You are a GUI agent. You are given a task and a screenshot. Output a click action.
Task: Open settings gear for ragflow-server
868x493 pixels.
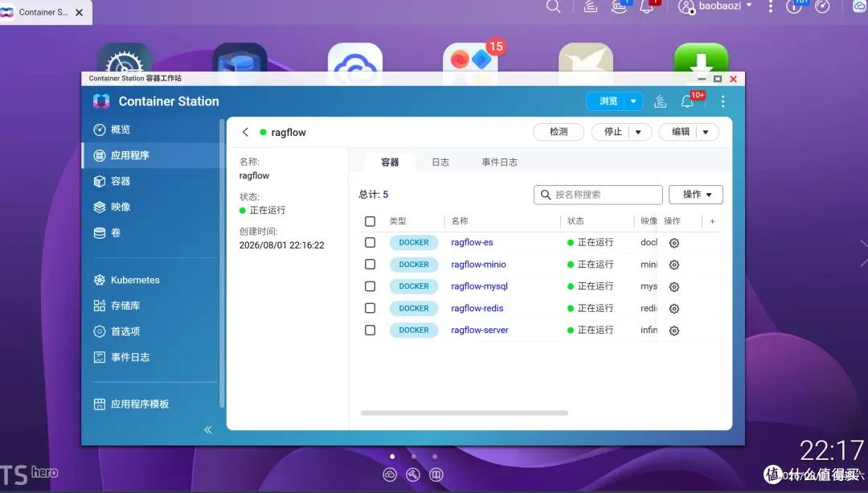tap(674, 331)
